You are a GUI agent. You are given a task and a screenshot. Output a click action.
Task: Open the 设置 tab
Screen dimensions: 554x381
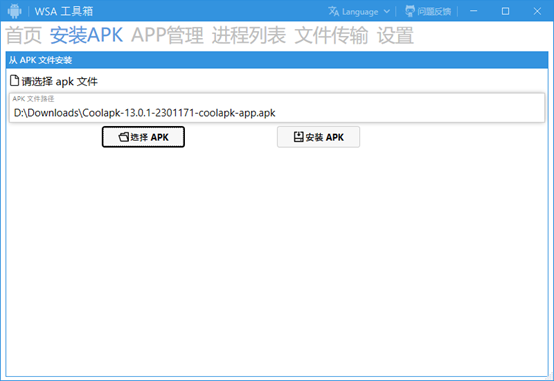[395, 35]
